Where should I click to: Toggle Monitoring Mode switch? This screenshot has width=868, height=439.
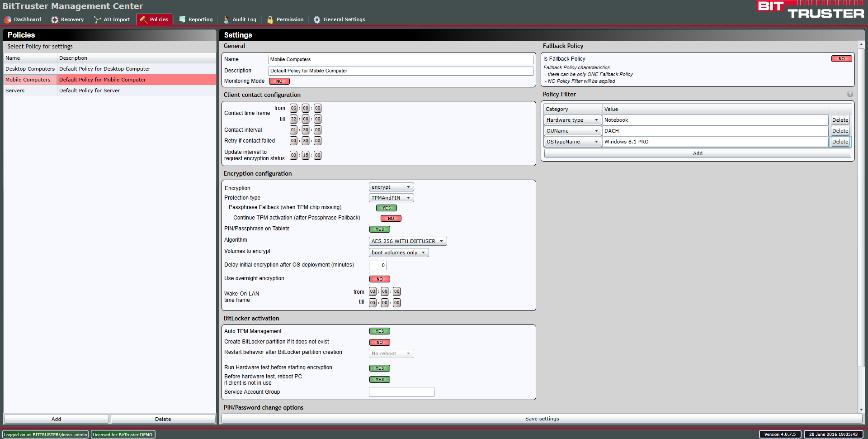[x=279, y=81]
